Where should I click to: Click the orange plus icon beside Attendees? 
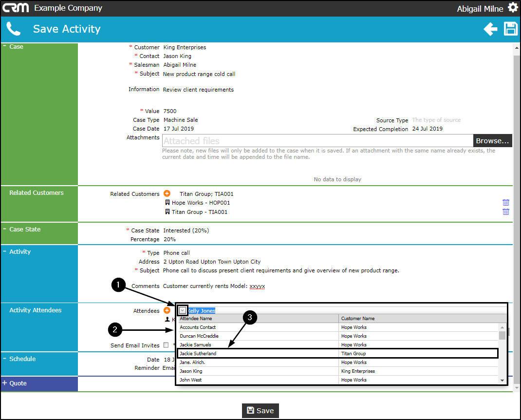[167, 310]
